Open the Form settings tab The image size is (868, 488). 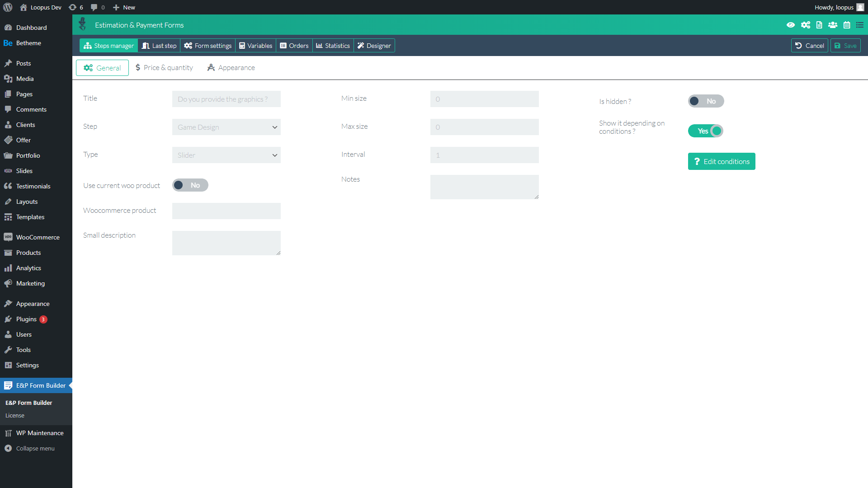(208, 46)
